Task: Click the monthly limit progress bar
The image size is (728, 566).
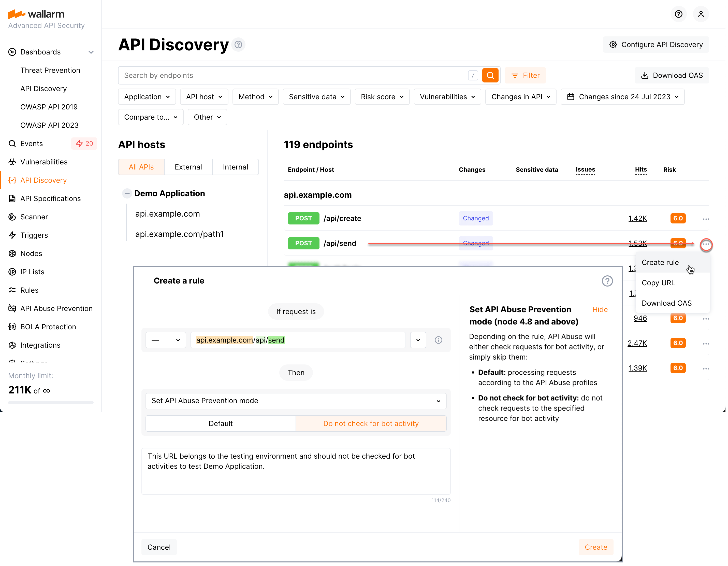Action: 50,403
